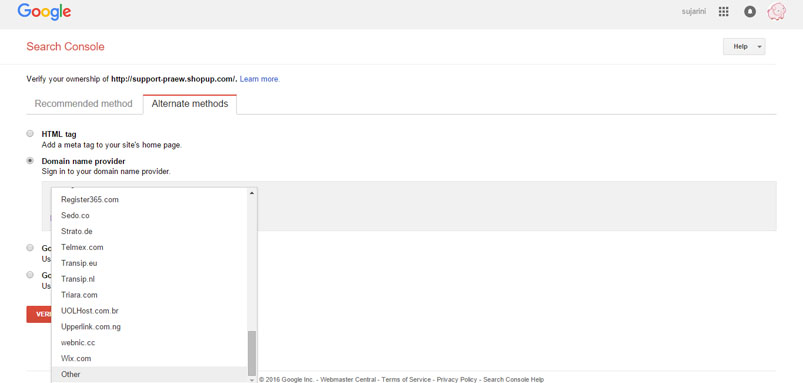803x383 pixels.
Task: Switch to Alternate methods tab
Action: pyautogui.click(x=189, y=104)
